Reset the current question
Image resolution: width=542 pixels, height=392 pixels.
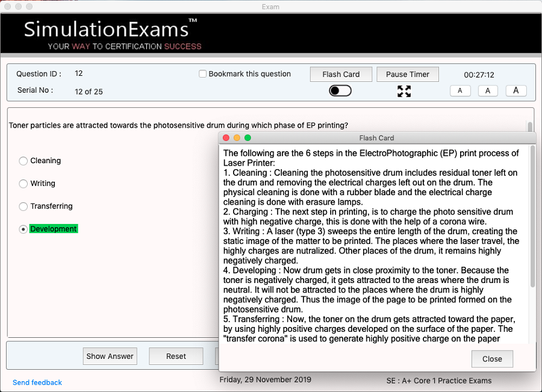click(176, 356)
